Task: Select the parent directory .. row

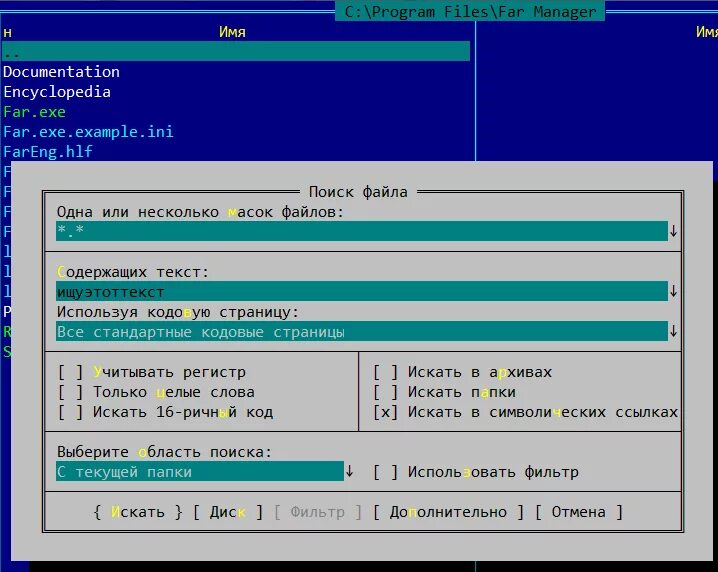Action: 236,51
